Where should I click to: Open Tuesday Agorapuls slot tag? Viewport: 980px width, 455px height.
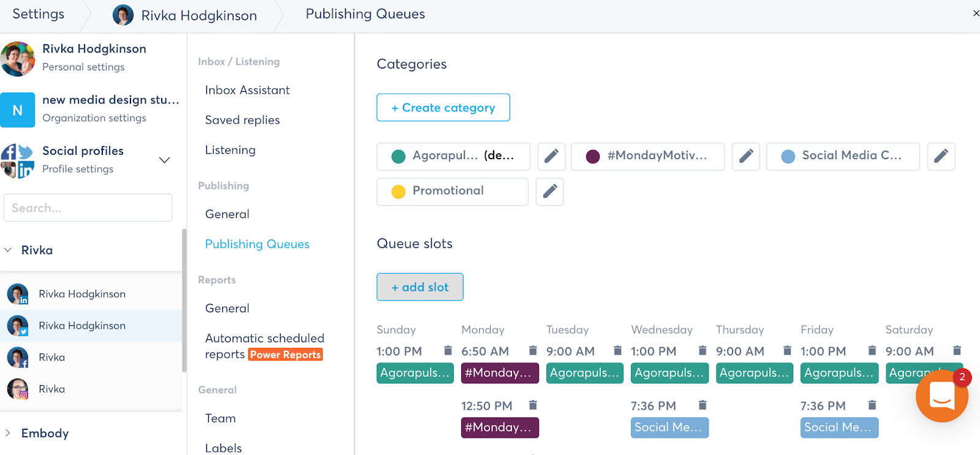585,373
